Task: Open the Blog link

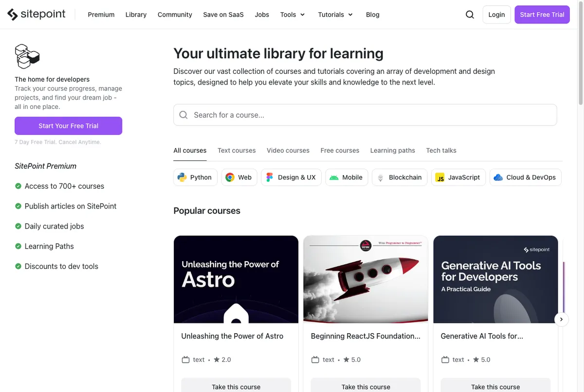Action: click(x=373, y=15)
